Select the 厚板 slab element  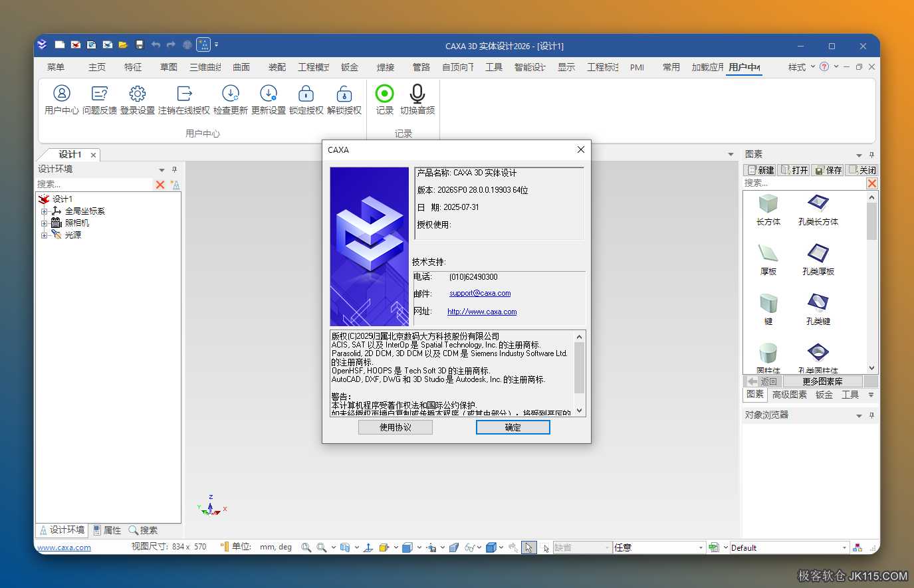click(768, 260)
